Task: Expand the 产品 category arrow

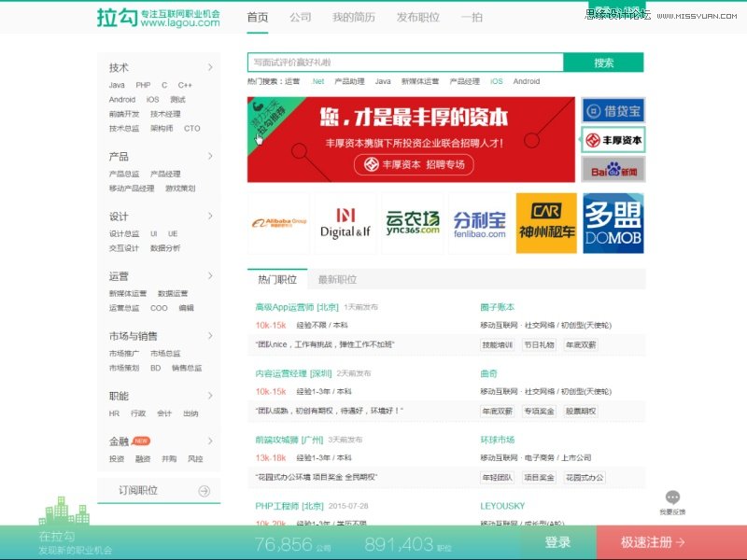Action: click(210, 156)
